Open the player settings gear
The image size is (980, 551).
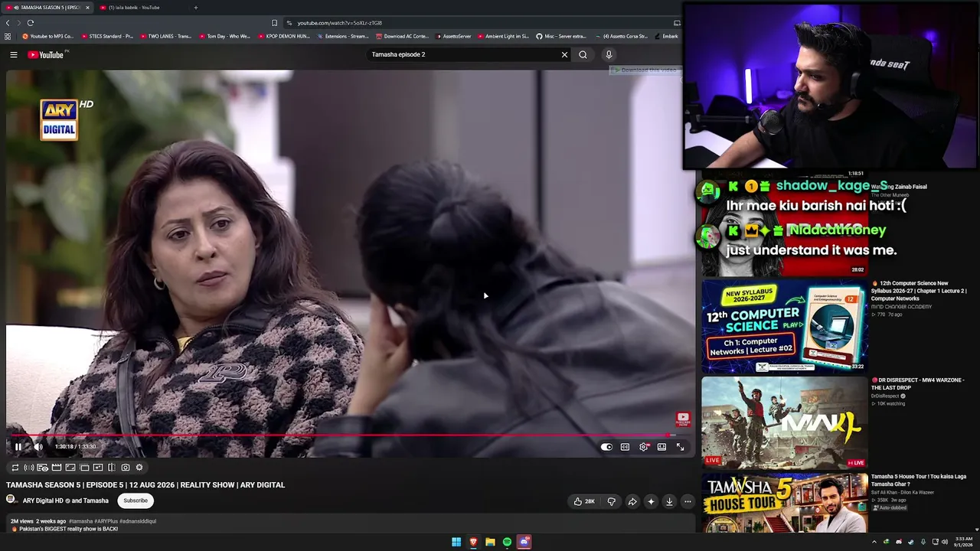(x=643, y=447)
